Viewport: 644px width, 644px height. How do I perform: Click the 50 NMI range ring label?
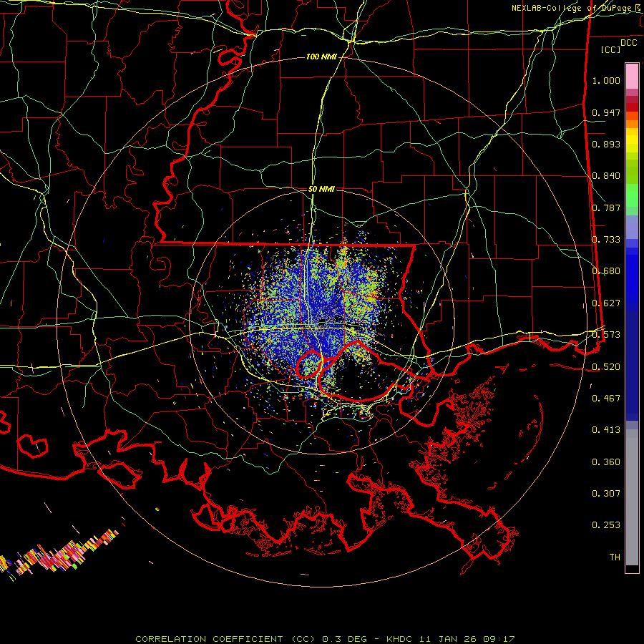(x=321, y=189)
